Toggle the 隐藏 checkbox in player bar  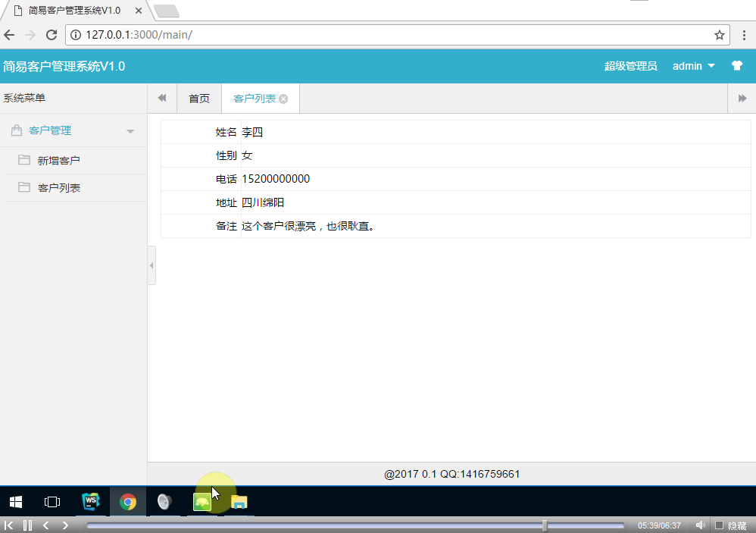pos(719,525)
